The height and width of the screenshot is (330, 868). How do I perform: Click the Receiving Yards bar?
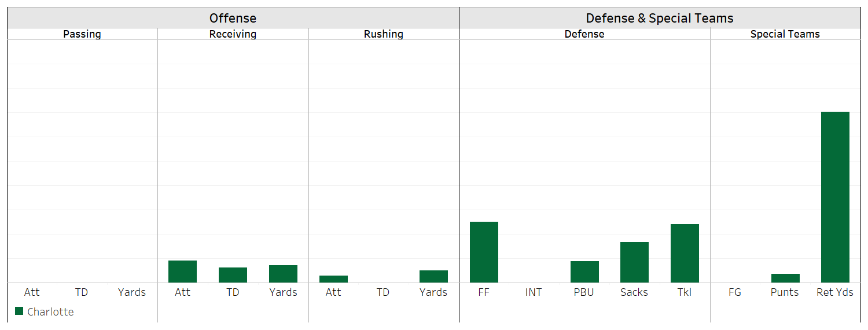[x=283, y=274]
